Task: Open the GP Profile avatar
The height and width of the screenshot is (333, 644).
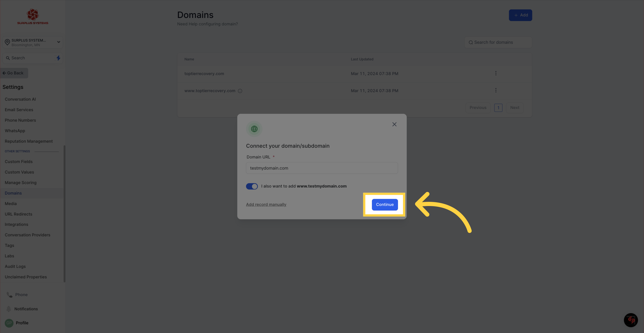Action: point(9,323)
